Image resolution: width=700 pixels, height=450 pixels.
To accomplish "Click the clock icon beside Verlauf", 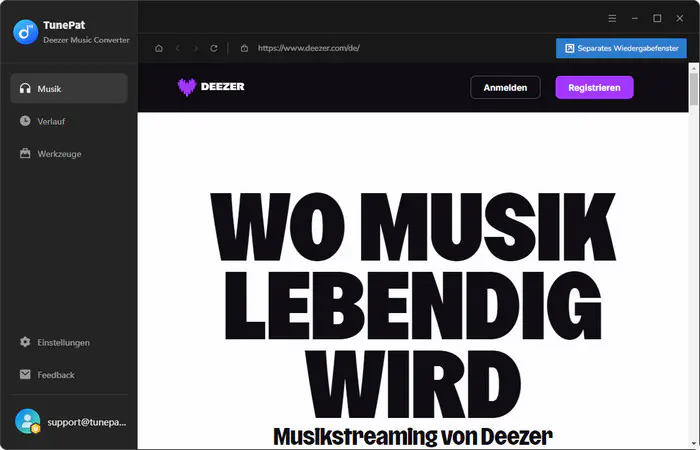I will [25, 121].
